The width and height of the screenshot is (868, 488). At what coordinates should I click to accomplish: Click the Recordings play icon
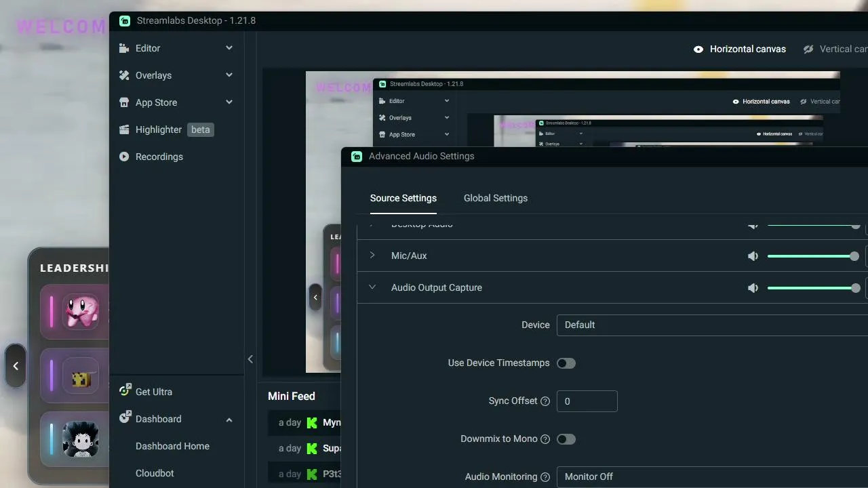coord(124,157)
